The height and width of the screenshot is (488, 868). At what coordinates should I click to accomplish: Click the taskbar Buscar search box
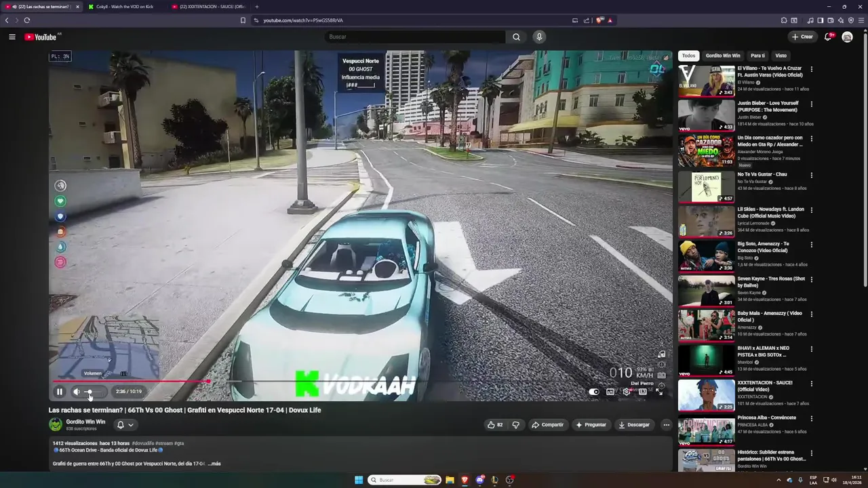[405, 480]
